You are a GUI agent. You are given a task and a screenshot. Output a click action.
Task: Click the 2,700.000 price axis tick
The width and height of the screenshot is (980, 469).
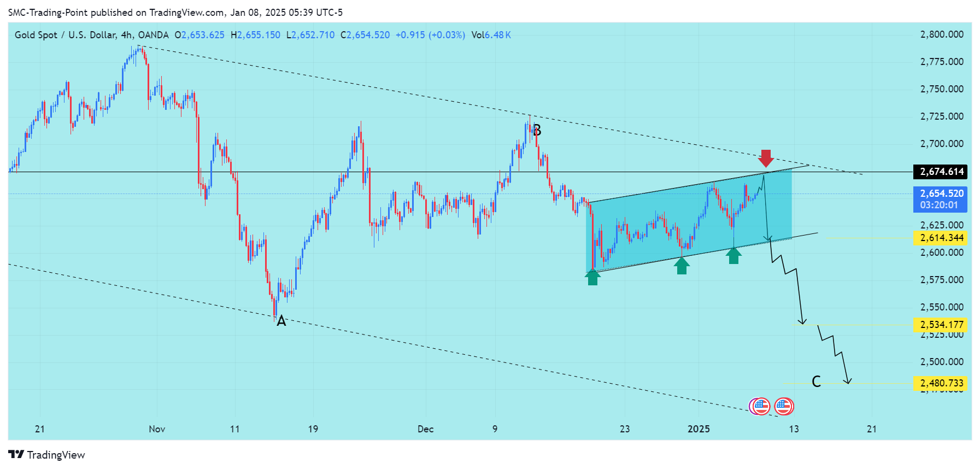pos(942,144)
